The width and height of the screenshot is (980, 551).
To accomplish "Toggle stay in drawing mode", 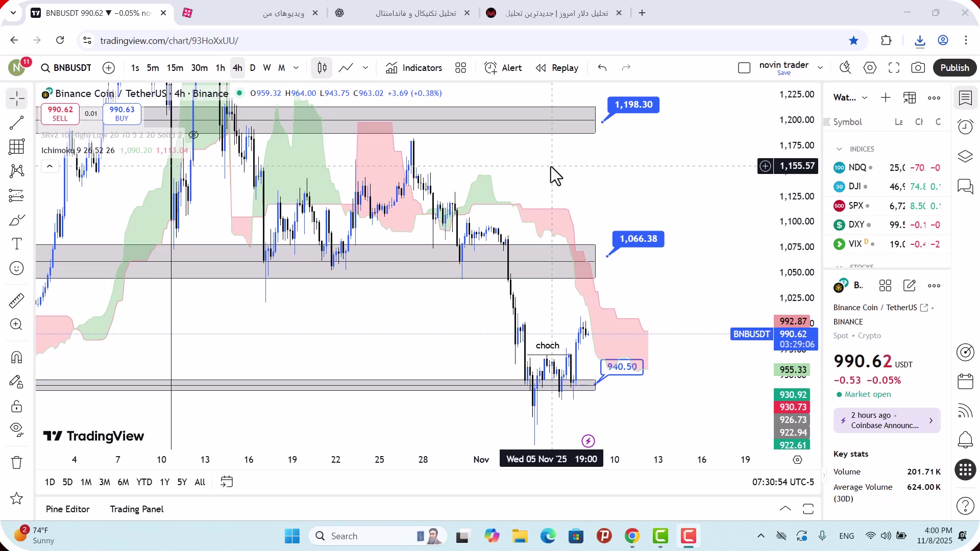I will click(16, 382).
